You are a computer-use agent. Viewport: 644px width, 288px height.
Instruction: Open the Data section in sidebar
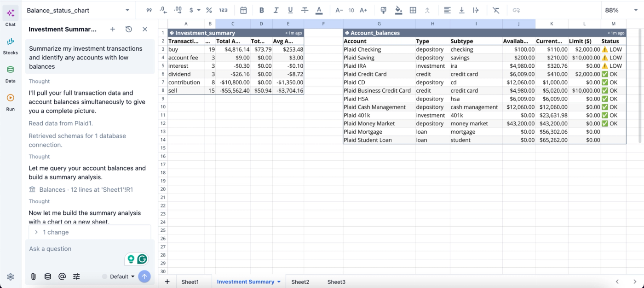click(11, 74)
